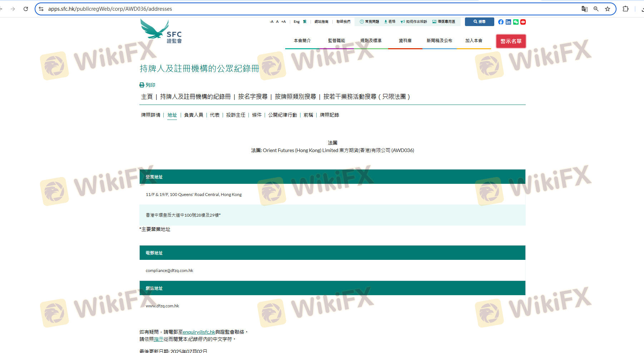
Task: Open the SFC YouTube icon
Action: click(523, 22)
